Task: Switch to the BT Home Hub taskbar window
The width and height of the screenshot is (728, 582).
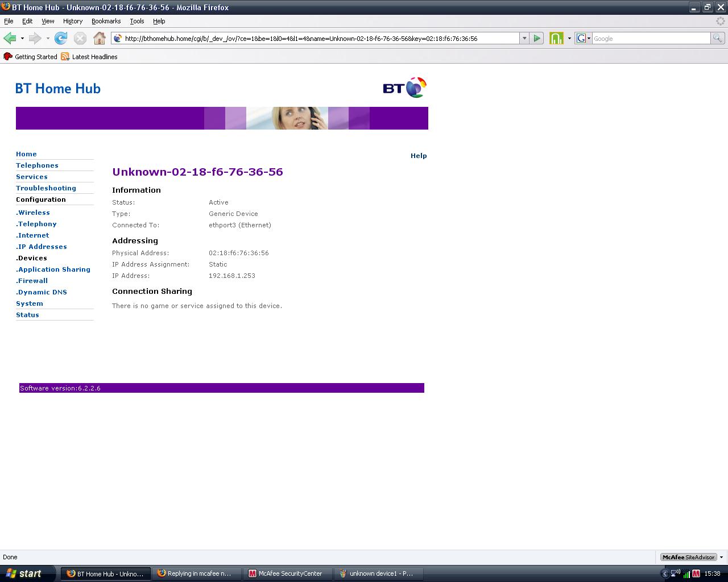Action: pos(106,573)
